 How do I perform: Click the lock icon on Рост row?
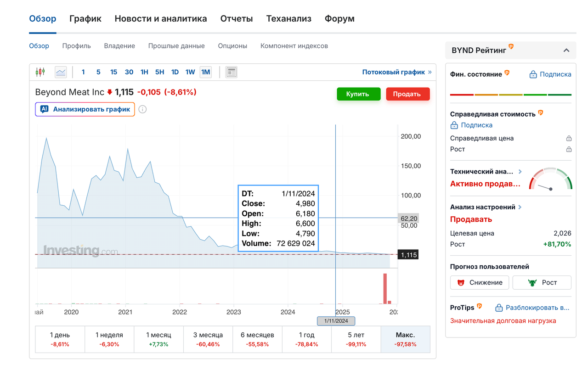569,149
